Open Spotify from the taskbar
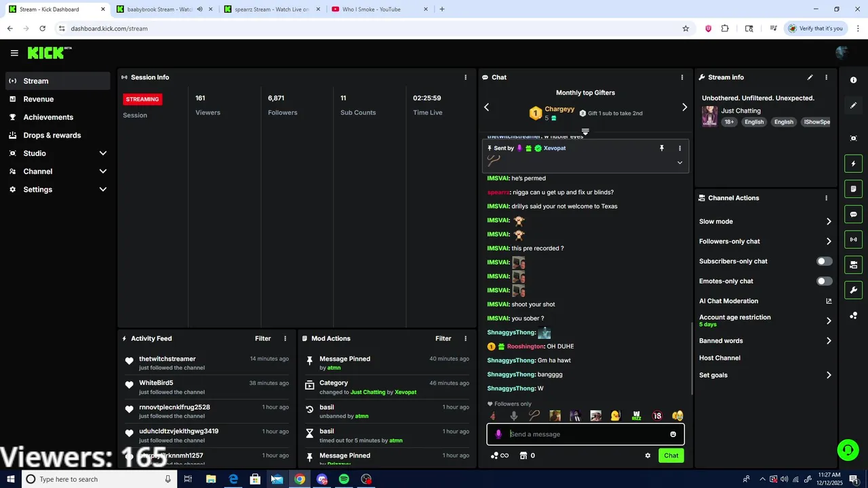 click(344, 479)
